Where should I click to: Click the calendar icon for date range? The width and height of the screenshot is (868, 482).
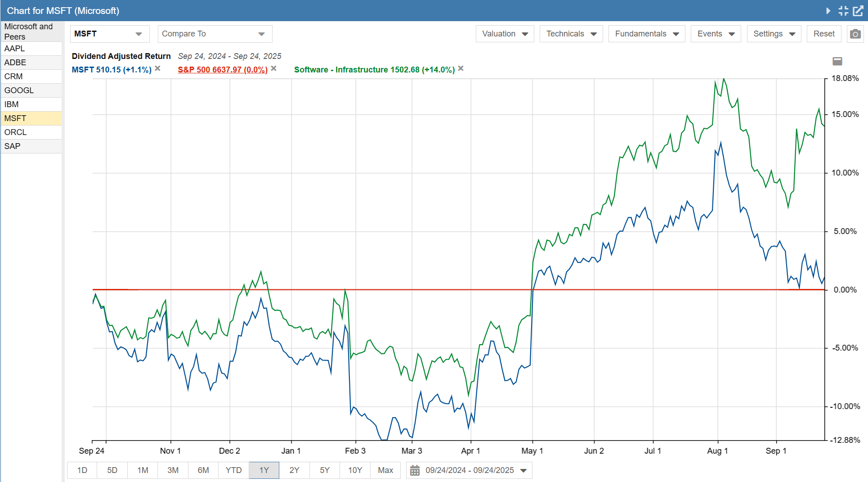click(x=415, y=470)
